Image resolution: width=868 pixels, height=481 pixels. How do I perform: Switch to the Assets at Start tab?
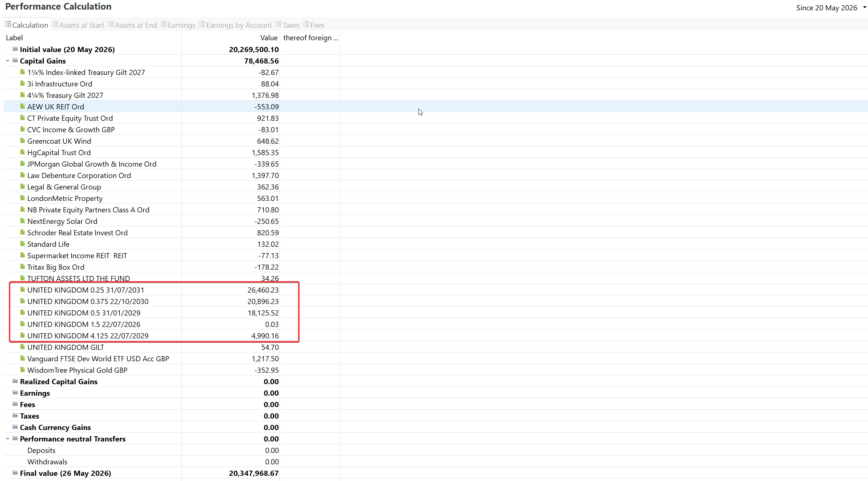point(78,25)
